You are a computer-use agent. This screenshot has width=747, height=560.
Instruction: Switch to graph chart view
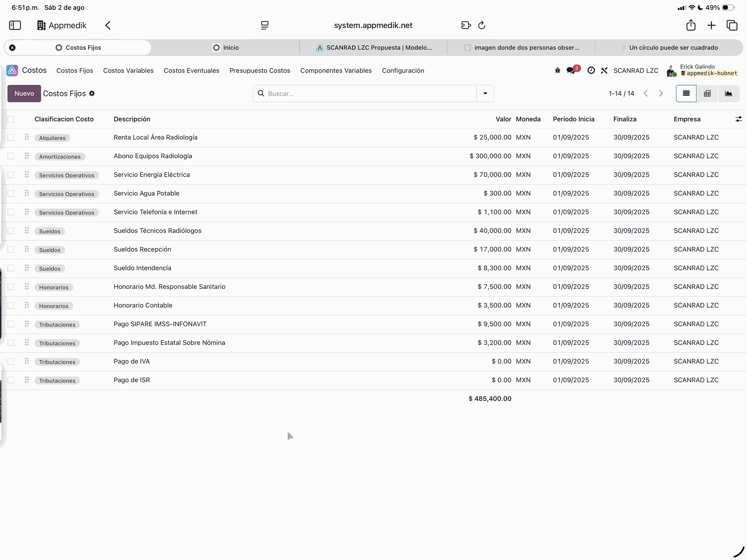[728, 93]
